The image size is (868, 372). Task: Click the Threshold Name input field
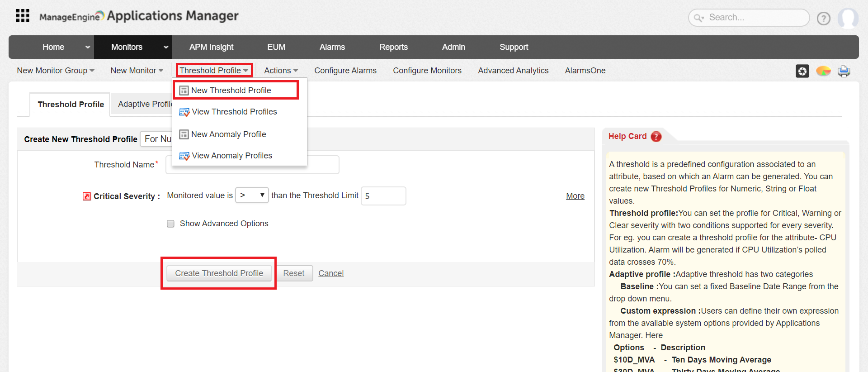coord(252,165)
